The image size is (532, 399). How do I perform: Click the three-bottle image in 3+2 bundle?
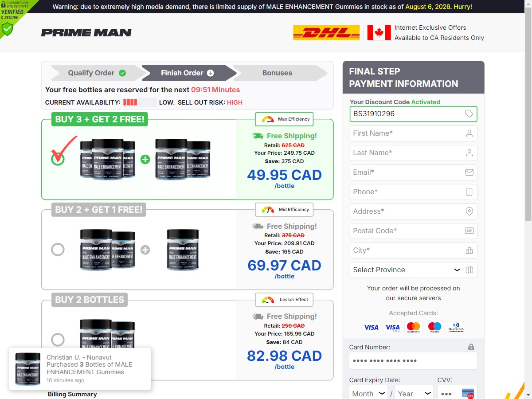tap(108, 158)
